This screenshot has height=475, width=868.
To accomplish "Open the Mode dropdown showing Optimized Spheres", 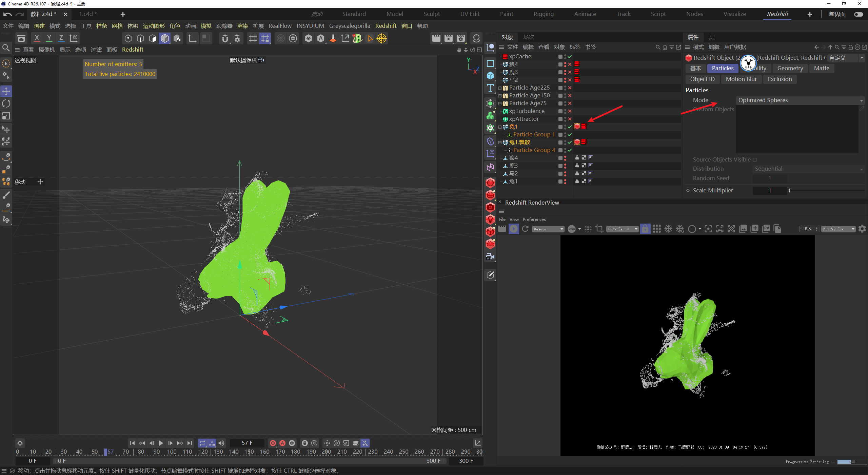I will click(800, 100).
